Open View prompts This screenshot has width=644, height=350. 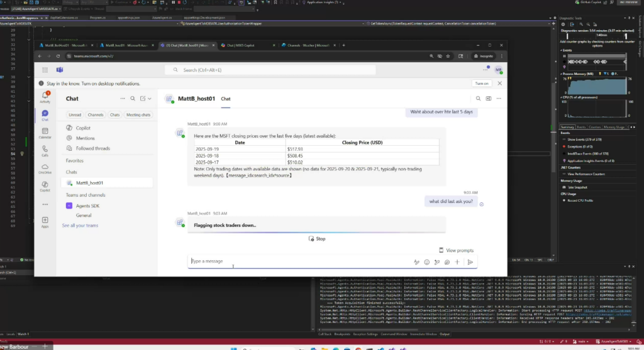[457, 250]
